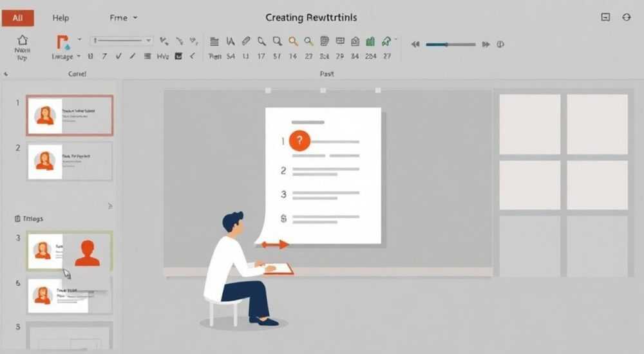The image size is (644, 354).
Task: Open the All tab
Action: tap(17, 17)
